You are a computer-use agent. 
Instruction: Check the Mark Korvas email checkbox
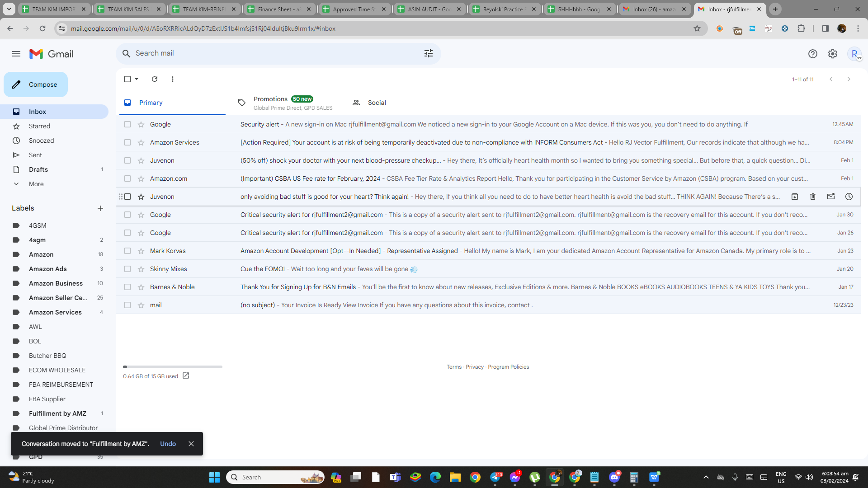tap(127, 251)
